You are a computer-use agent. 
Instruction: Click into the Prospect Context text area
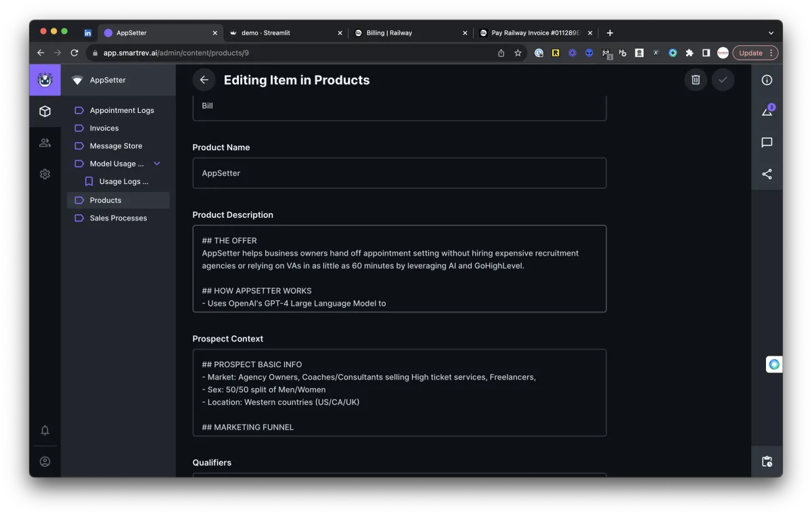(399, 393)
